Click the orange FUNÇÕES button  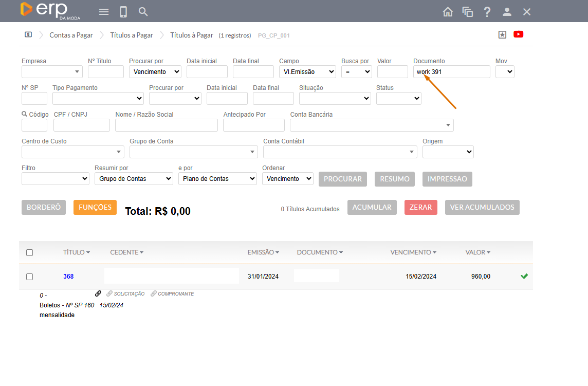click(95, 207)
